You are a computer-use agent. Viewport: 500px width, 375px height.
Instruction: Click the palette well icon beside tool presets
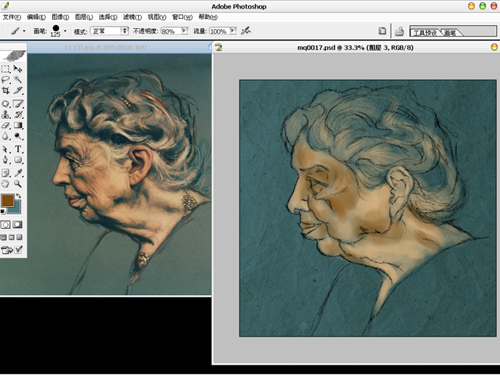point(399,31)
